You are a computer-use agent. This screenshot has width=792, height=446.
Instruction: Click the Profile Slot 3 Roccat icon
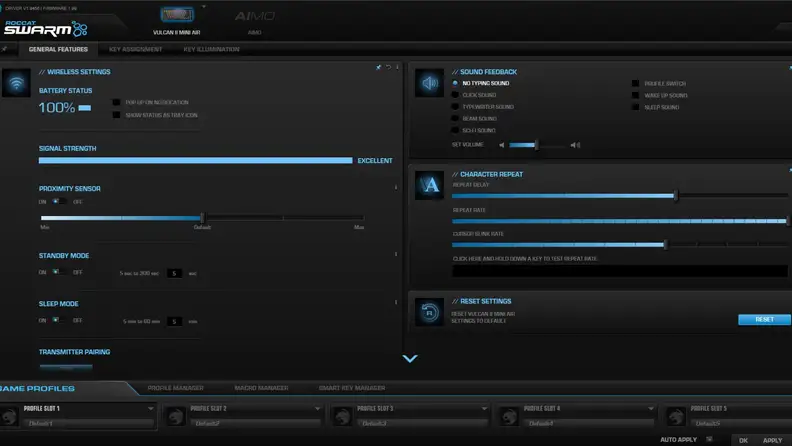(342, 417)
